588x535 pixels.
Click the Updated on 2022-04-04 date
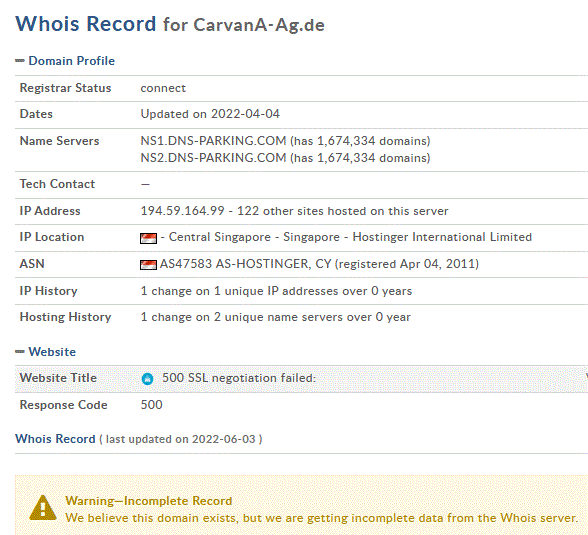coord(210,114)
